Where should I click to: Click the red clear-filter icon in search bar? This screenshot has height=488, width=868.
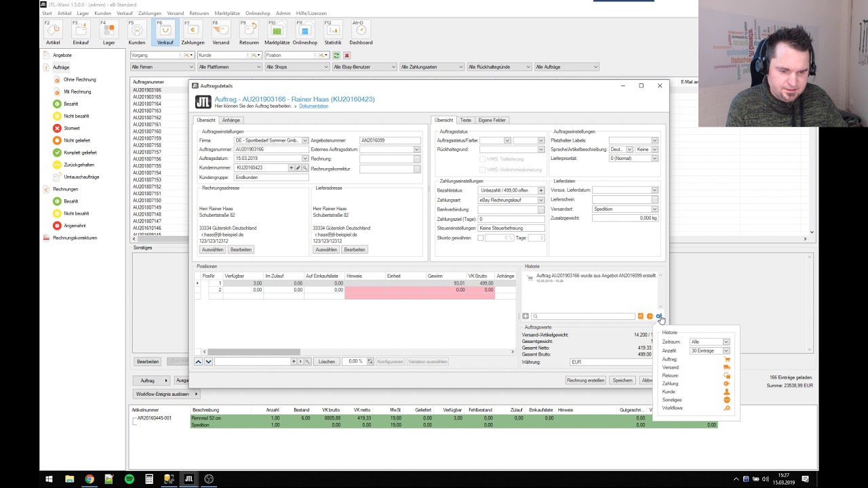[x=347, y=55]
